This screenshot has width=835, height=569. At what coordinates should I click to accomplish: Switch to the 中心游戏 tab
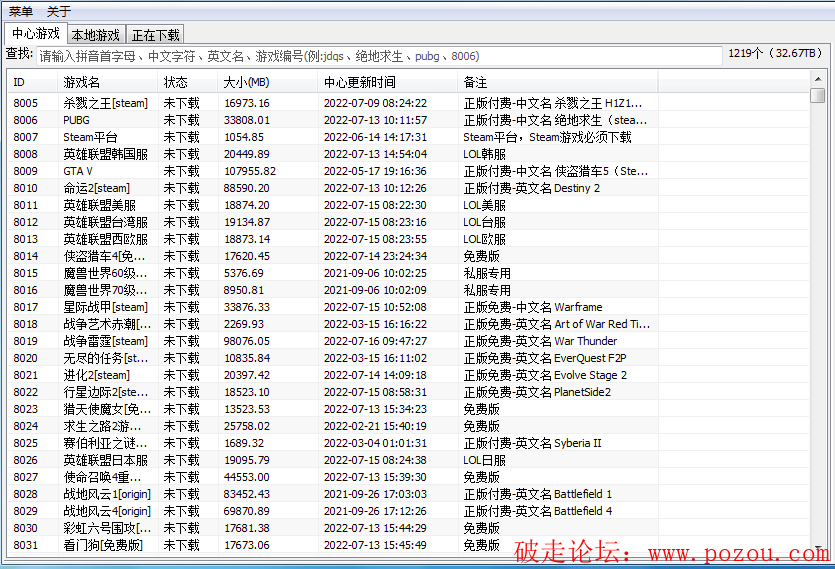(x=36, y=34)
